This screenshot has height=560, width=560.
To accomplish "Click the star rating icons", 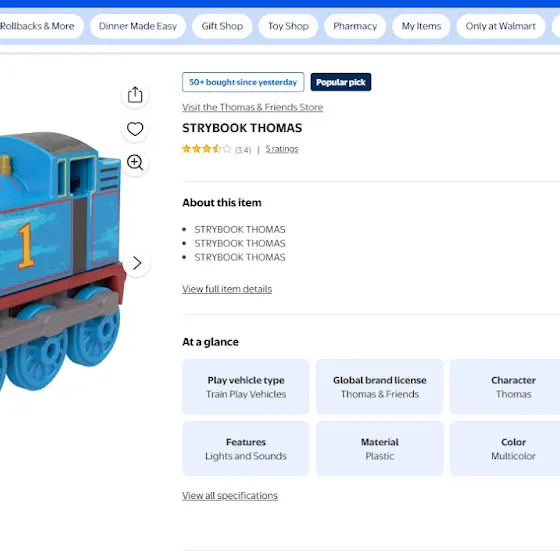I will [x=206, y=149].
